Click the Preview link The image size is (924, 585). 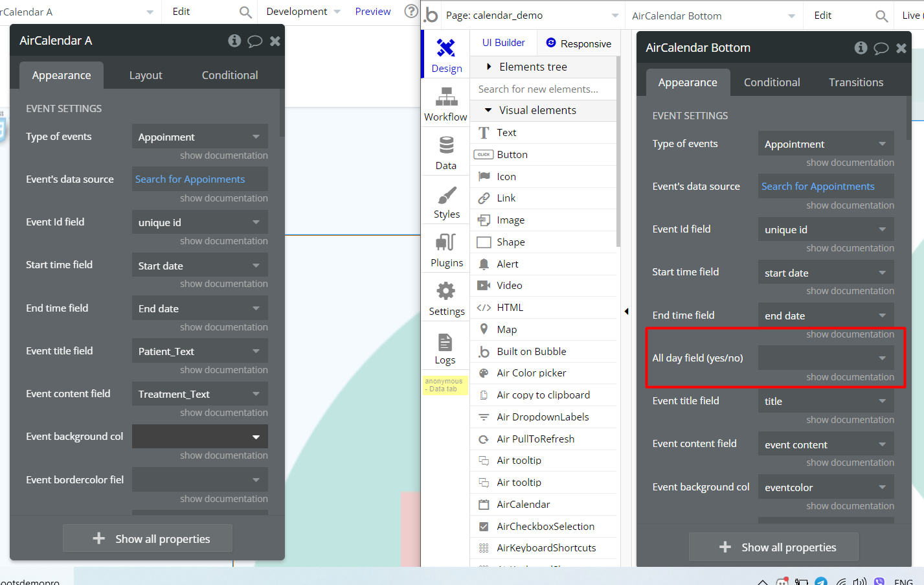click(373, 12)
